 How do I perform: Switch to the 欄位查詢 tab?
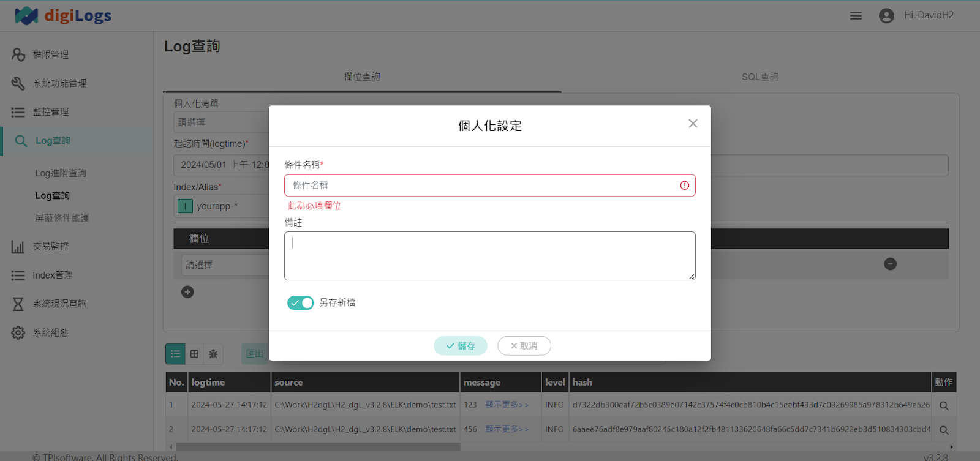coord(362,77)
